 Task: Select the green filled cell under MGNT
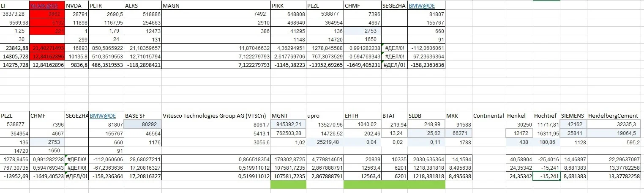288,185
